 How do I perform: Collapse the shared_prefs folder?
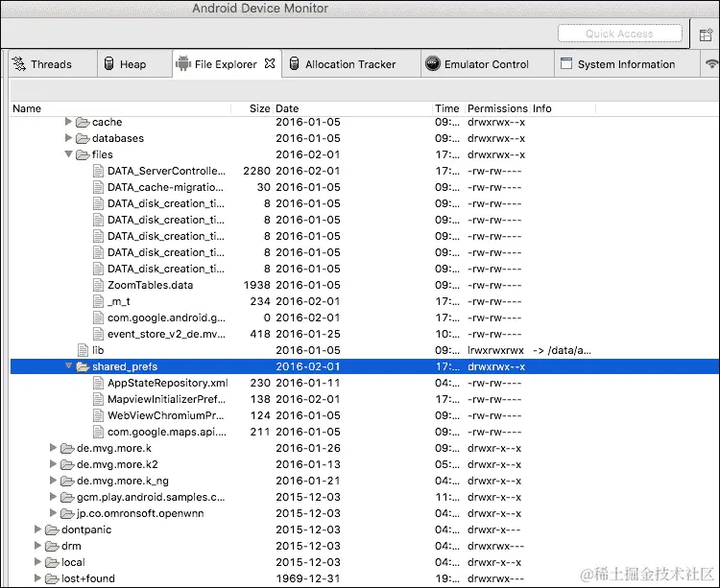(69, 366)
